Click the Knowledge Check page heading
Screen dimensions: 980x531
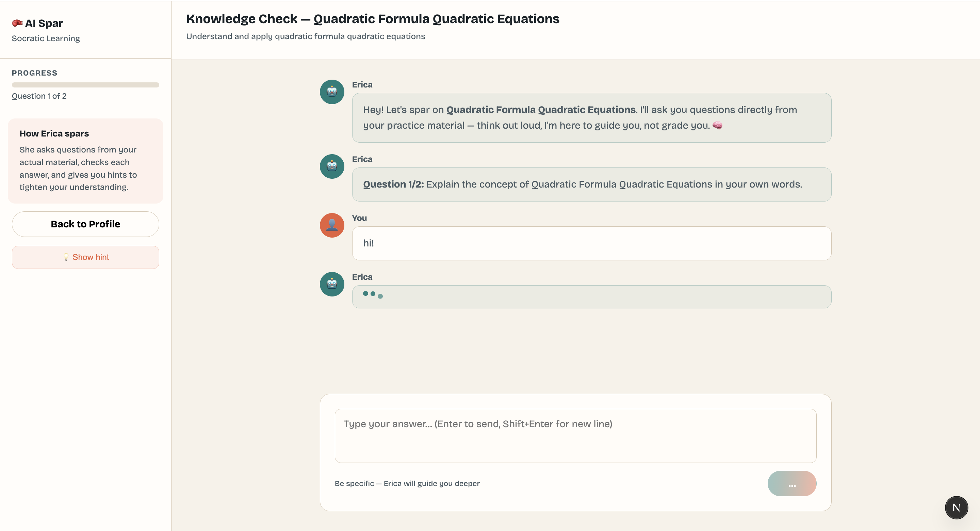[373, 19]
